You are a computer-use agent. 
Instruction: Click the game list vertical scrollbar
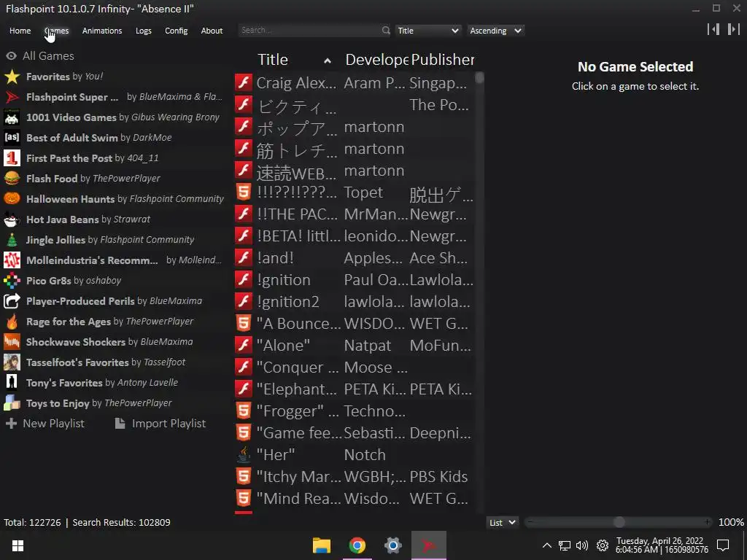click(480, 77)
